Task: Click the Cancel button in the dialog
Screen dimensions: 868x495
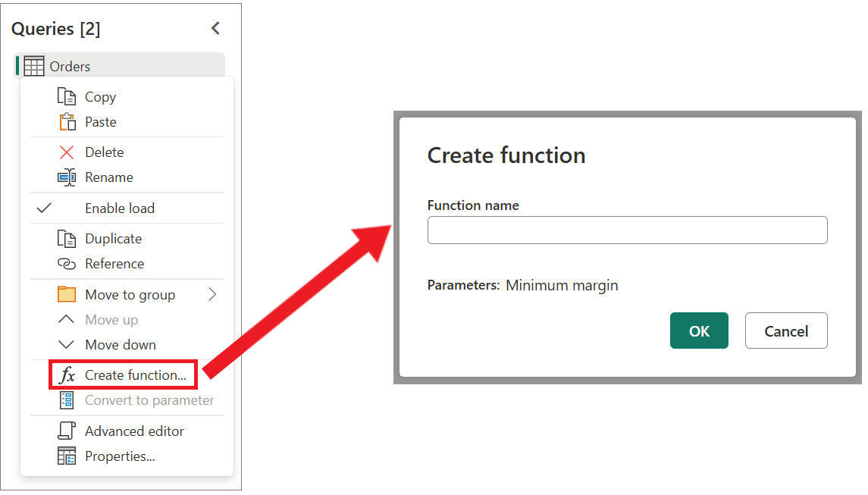Action: [x=786, y=330]
